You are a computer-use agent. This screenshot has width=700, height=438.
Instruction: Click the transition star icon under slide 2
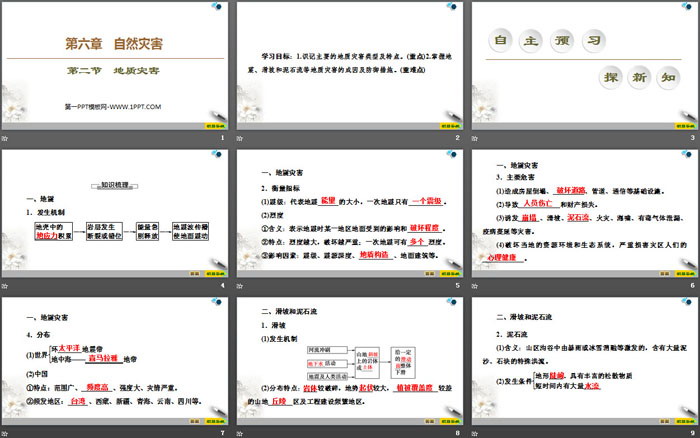coord(239,137)
